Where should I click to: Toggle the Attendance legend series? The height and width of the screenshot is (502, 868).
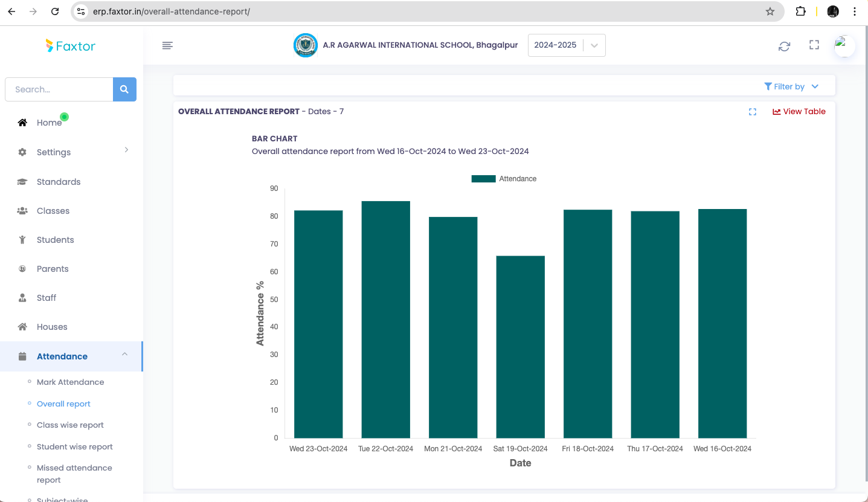[x=504, y=179]
